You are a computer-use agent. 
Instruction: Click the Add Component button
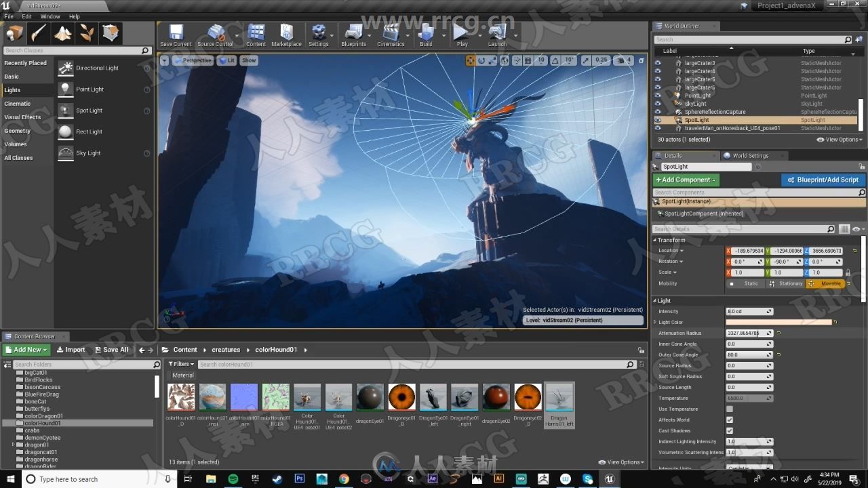coord(686,180)
